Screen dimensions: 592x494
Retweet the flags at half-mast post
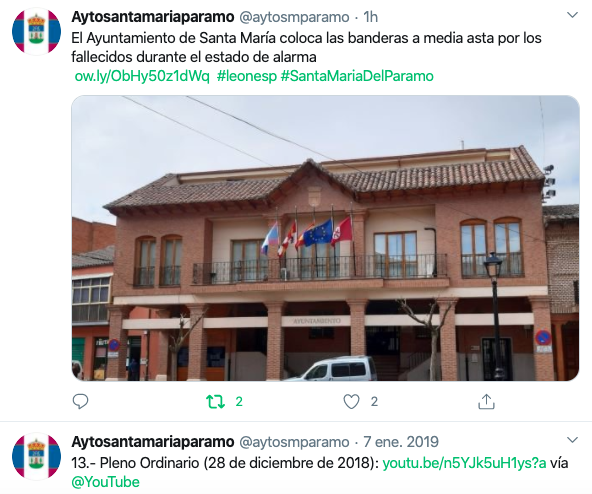click(216, 401)
